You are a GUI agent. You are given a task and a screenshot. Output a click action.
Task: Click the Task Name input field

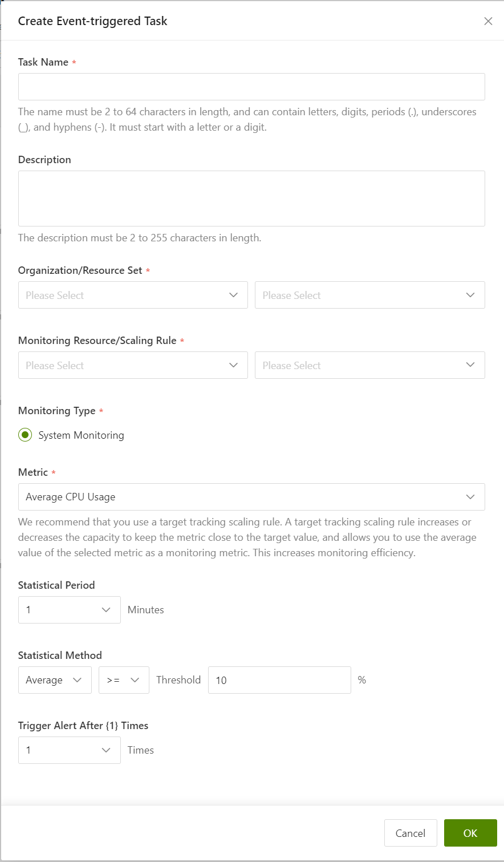point(251,87)
